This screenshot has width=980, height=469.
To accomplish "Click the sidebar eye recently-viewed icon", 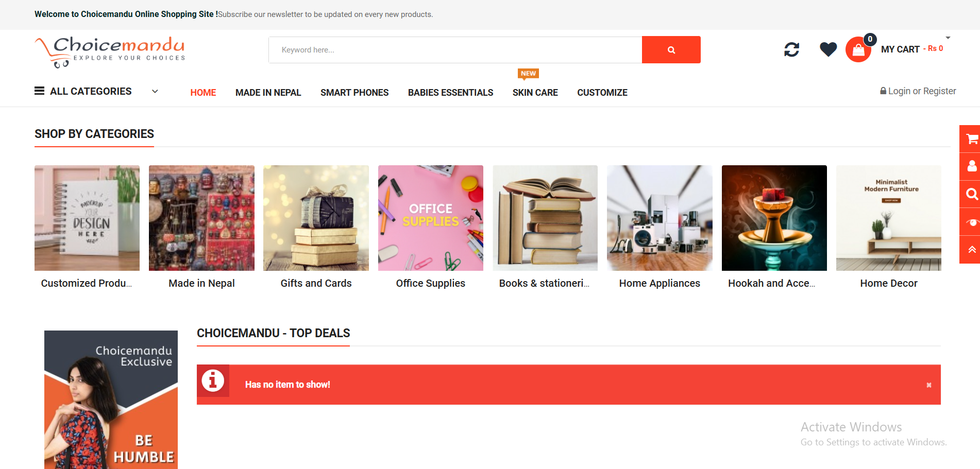I will pyautogui.click(x=971, y=222).
